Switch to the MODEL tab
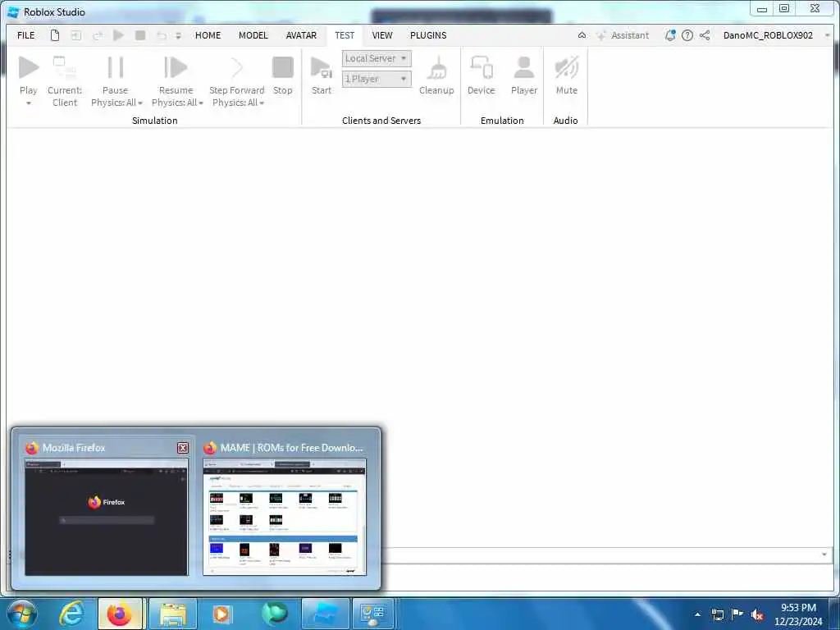Image resolution: width=840 pixels, height=630 pixels. coord(253,35)
